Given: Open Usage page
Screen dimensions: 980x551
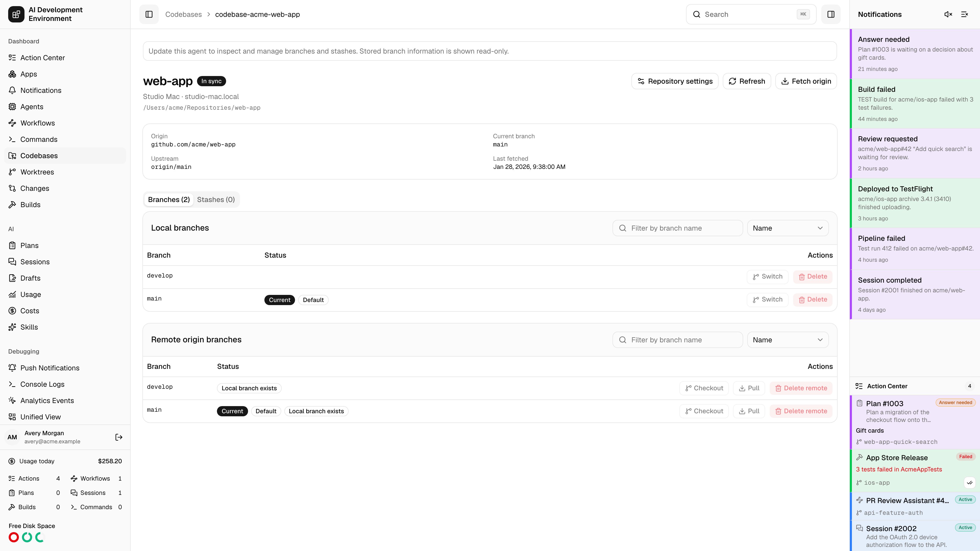Looking at the screenshot, I should point(65,295).
